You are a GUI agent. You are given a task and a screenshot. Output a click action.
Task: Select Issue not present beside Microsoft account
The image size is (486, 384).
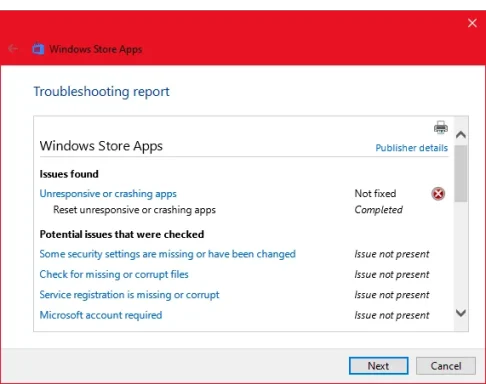tap(392, 315)
